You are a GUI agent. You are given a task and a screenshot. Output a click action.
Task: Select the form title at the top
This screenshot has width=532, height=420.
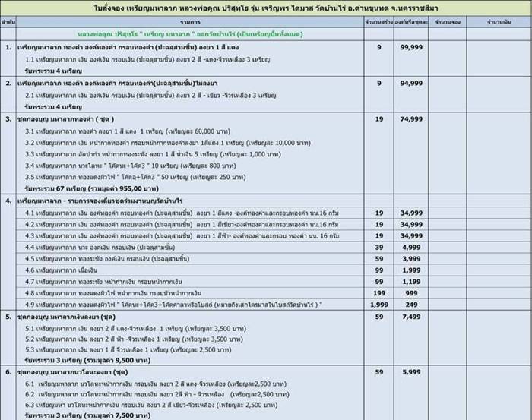pos(266,7)
